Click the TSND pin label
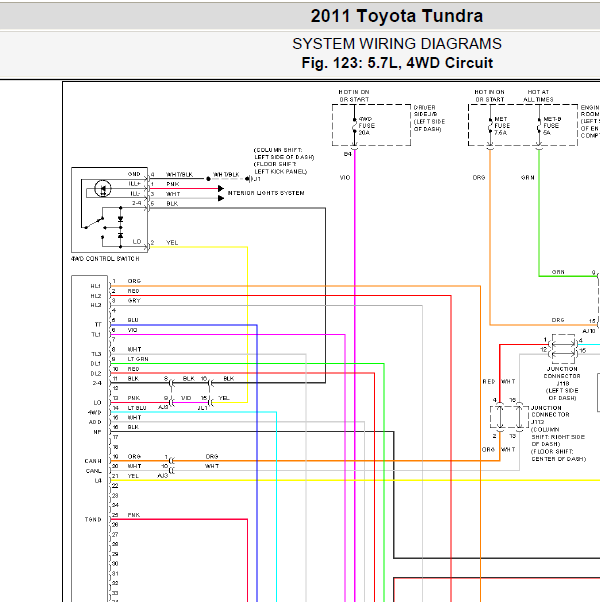 94,518
